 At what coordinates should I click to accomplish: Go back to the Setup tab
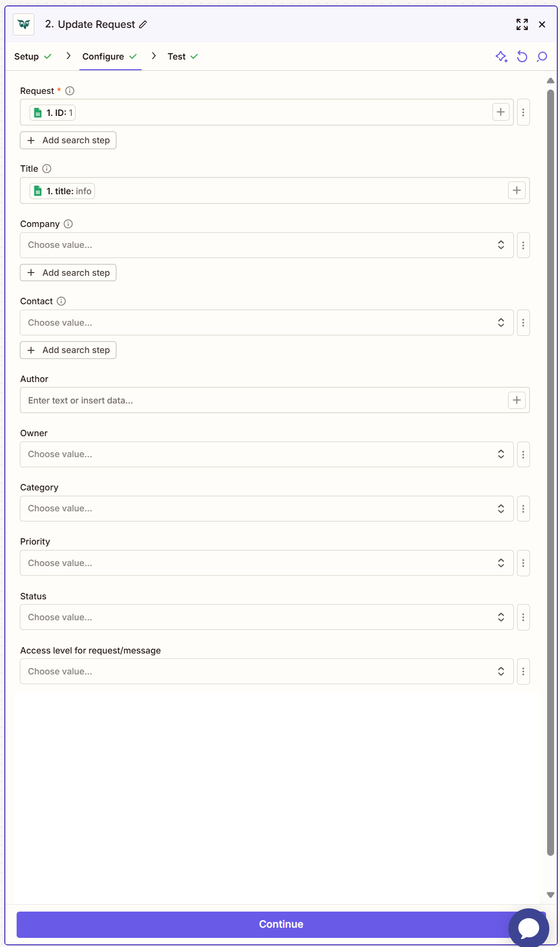[x=27, y=56]
